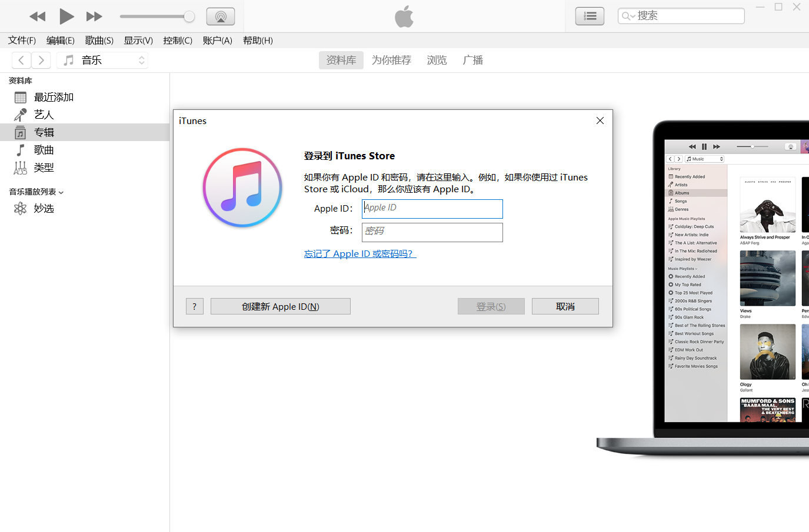The image size is (809, 532).
Task: Close the iTunes sign-in dialog
Action: (600, 121)
